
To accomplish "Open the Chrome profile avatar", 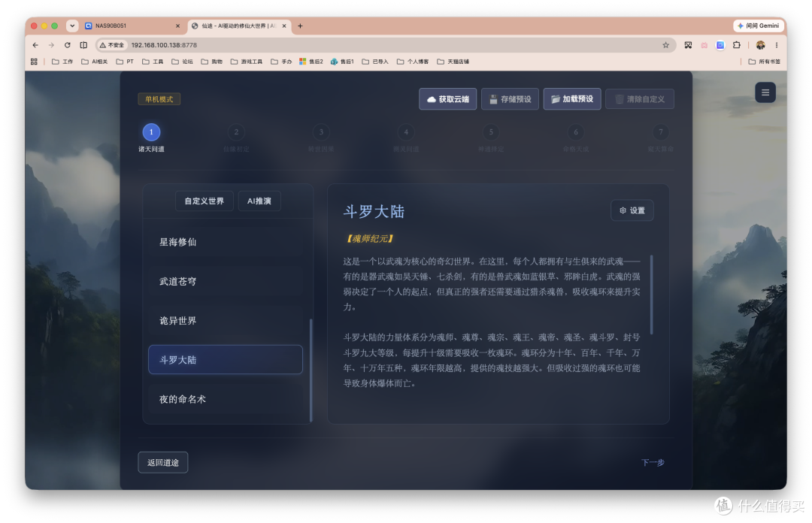I will (x=760, y=45).
